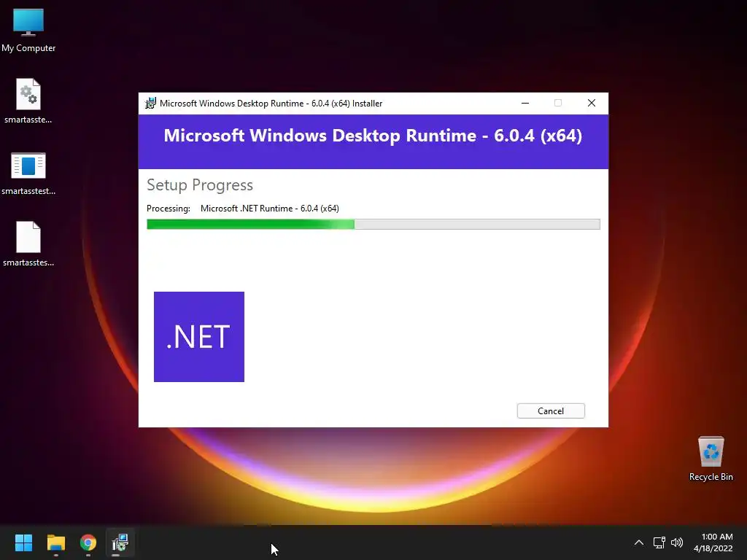Close the installer window
Image resolution: width=747 pixels, height=560 pixels.
point(591,103)
